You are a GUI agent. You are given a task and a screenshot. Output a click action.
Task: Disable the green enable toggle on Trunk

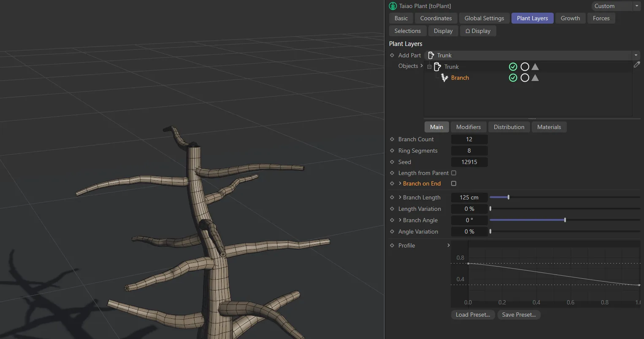pos(513,66)
